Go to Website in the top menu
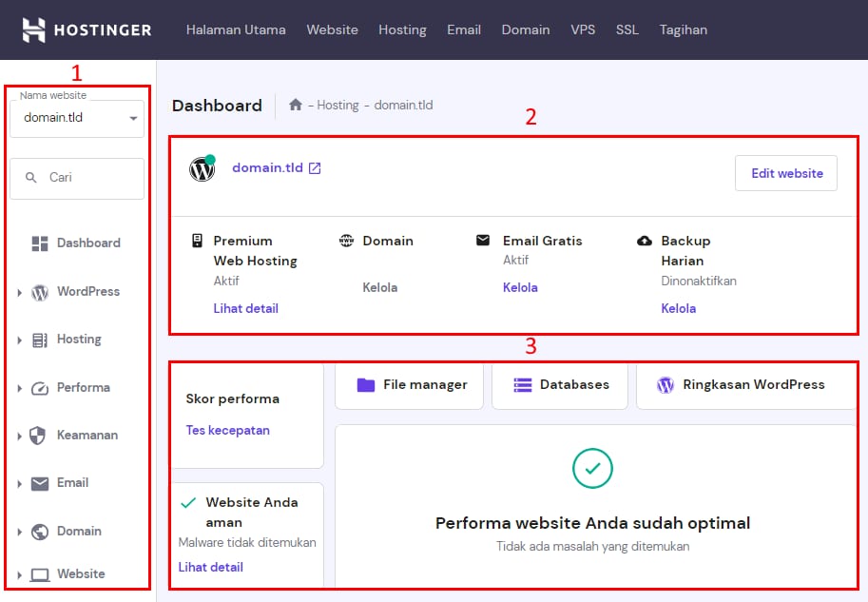868x602 pixels. (x=332, y=29)
